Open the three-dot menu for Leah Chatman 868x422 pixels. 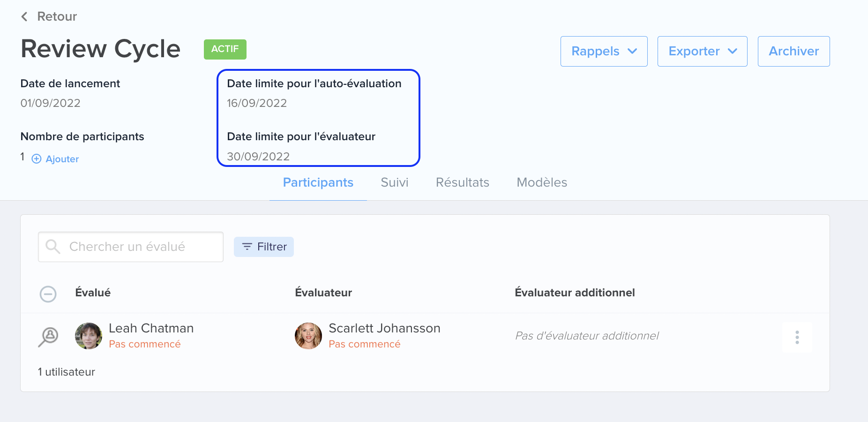(x=797, y=337)
